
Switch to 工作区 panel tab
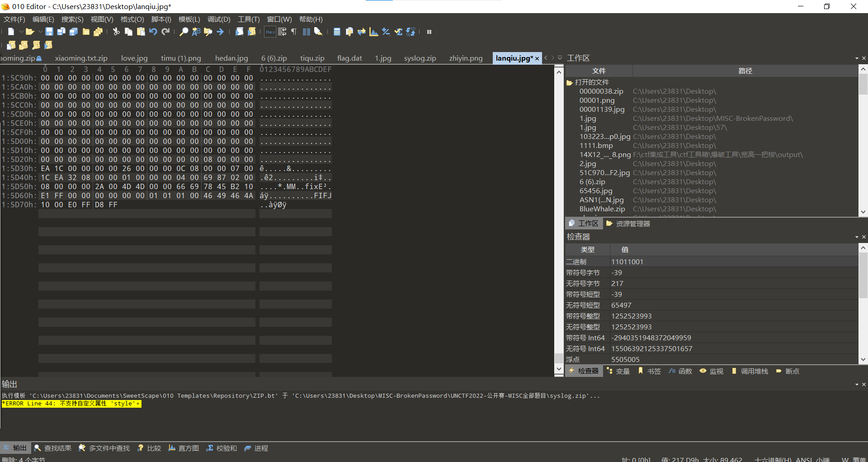584,224
